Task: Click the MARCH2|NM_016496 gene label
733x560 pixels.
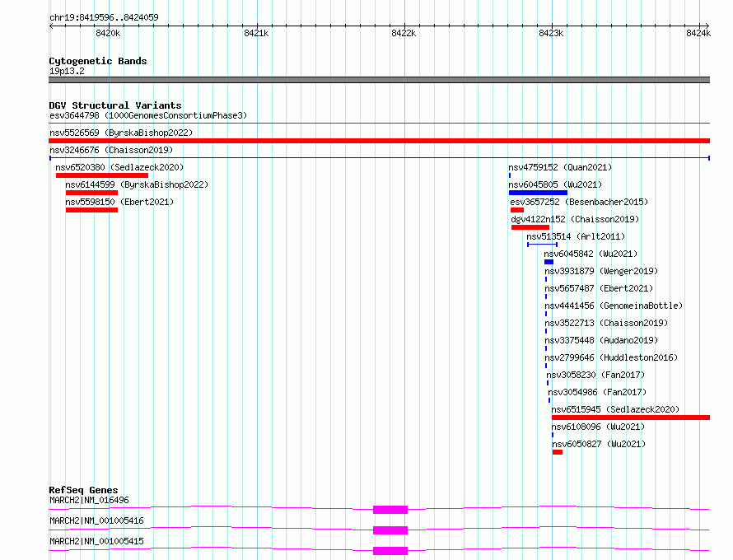Action: pos(89,500)
